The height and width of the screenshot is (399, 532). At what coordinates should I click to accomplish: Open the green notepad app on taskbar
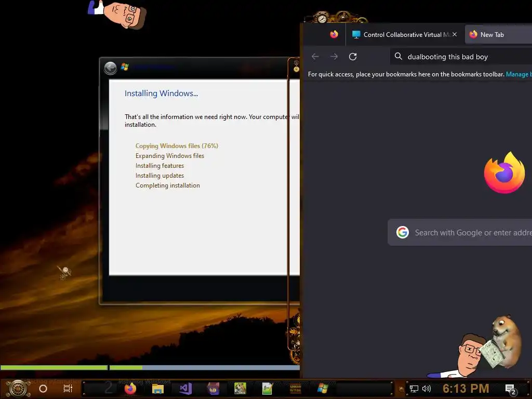tap(268, 389)
